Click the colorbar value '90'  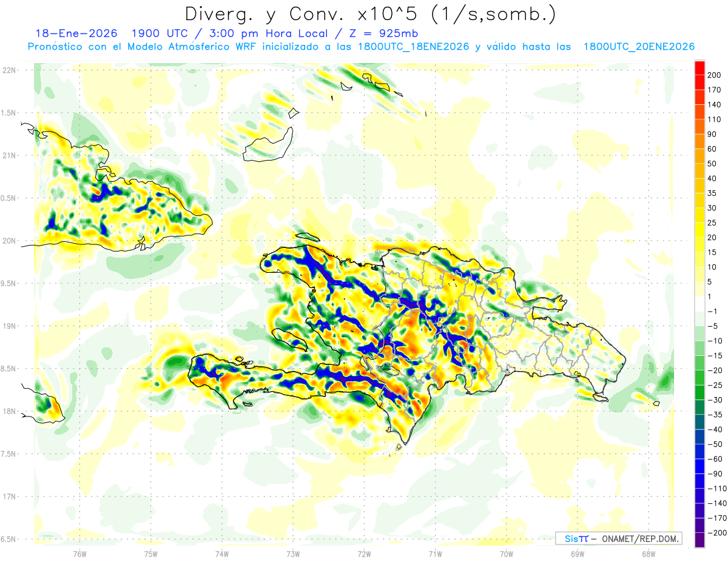(712, 134)
